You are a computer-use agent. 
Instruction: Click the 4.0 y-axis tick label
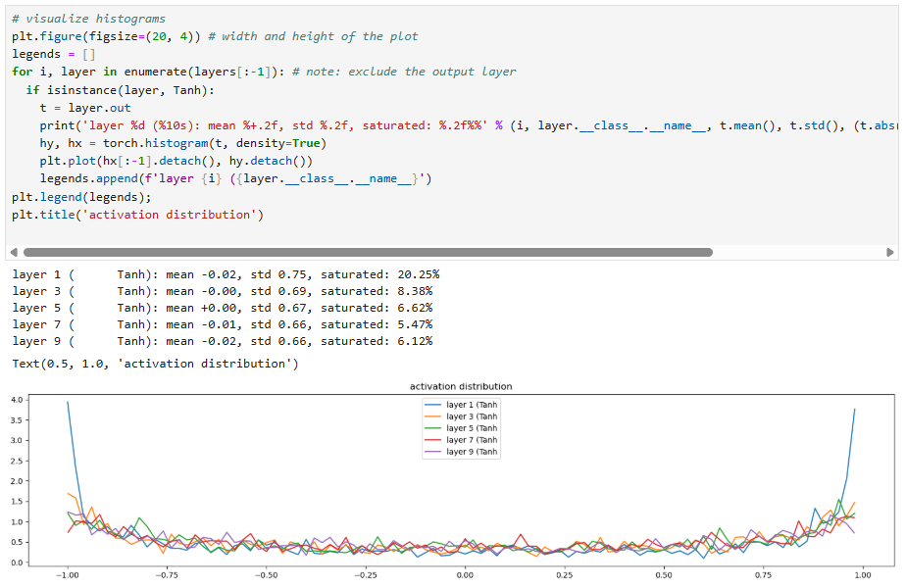tap(13, 400)
